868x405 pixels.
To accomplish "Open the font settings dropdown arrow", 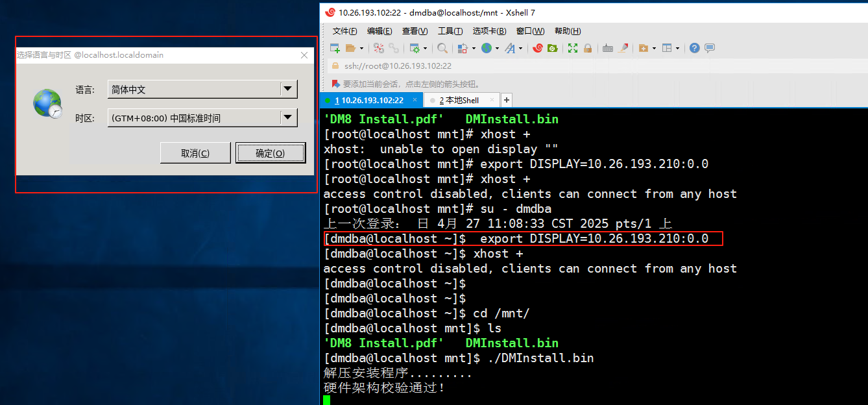I will (520, 48).
